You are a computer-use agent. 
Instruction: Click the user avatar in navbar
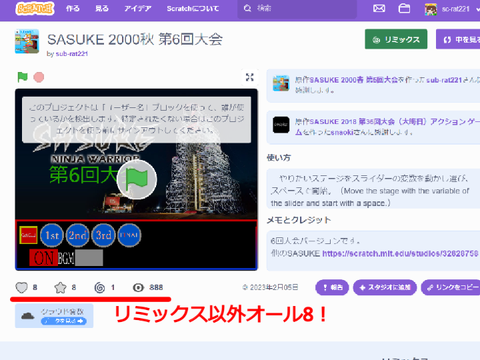point(431,9)
